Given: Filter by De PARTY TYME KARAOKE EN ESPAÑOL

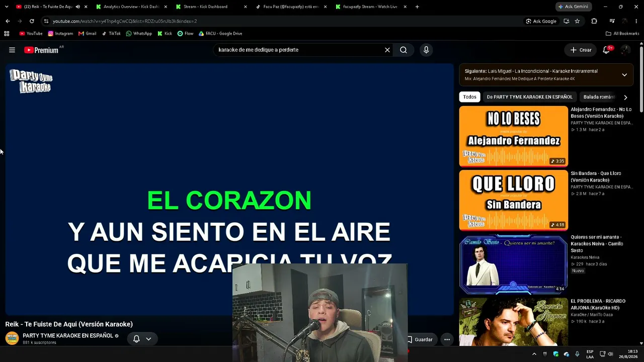Looking at the screenshot, I should (x=529, y=97).
